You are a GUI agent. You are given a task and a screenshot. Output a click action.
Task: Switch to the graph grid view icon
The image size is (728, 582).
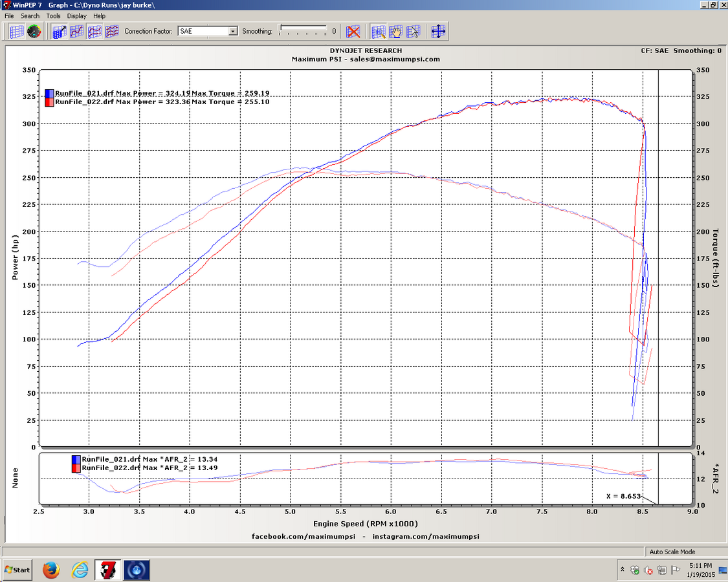click(17, 31)
